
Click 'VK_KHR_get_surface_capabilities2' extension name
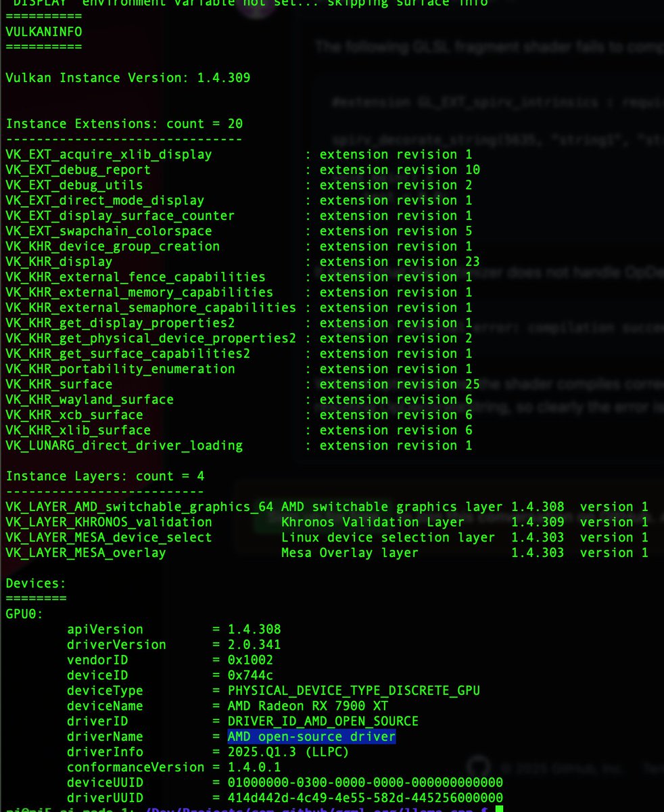click(x=128, y=354)
